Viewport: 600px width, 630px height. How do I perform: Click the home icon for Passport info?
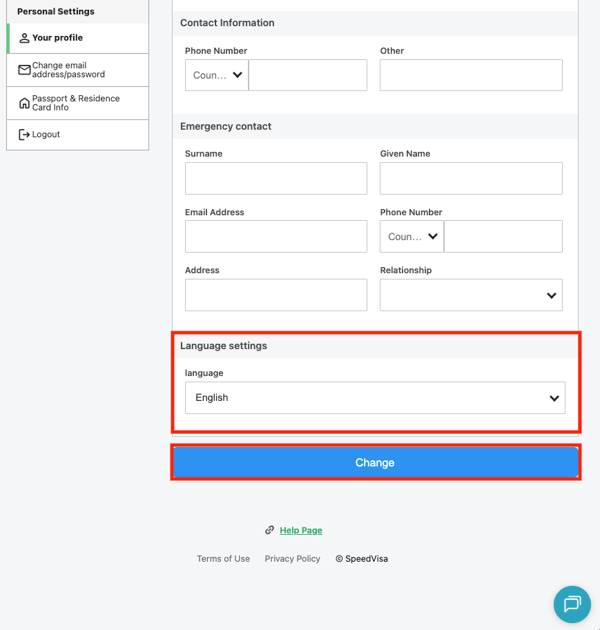[24, 103]
